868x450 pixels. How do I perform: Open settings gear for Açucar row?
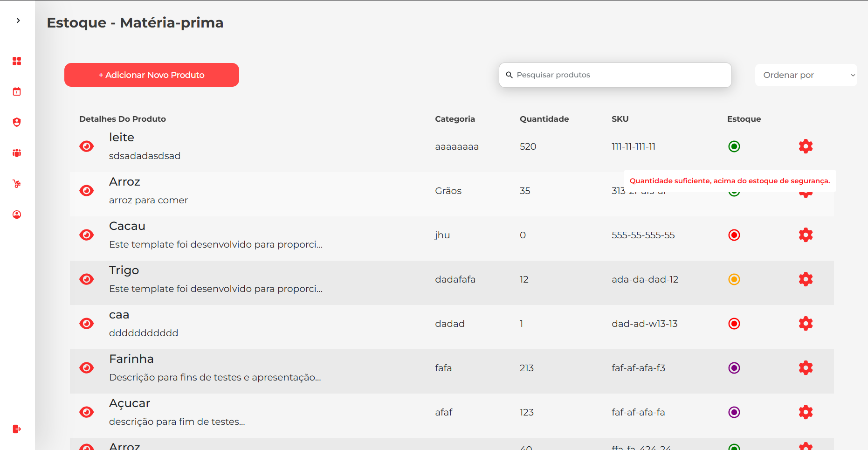point(806,412)
